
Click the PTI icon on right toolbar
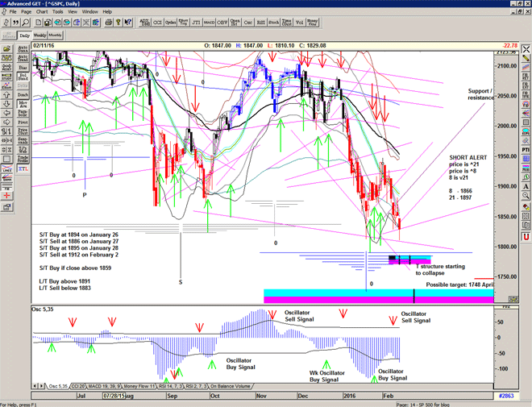pos(525,149)
